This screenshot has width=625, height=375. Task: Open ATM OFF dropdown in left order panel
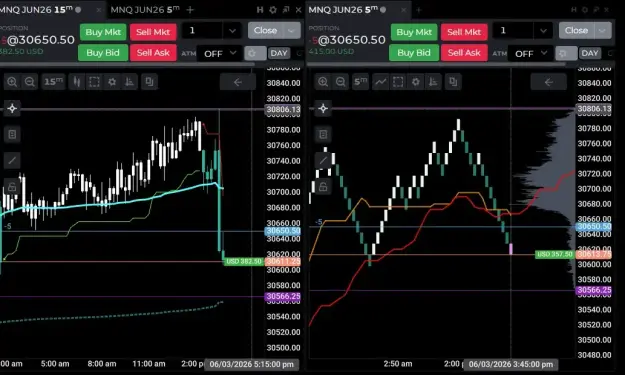[x=219, y=53]
